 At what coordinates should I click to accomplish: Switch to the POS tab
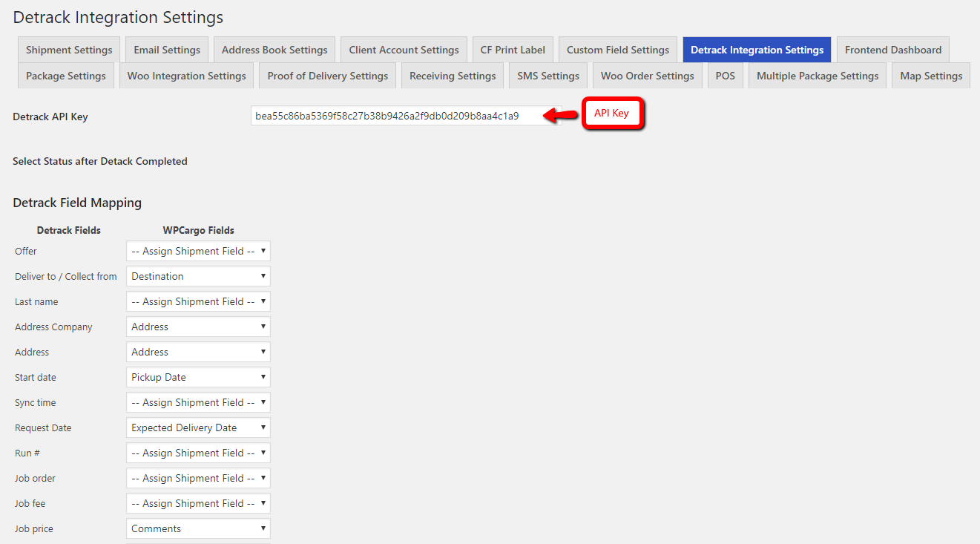pyautogui.click(x=726, y=76)
